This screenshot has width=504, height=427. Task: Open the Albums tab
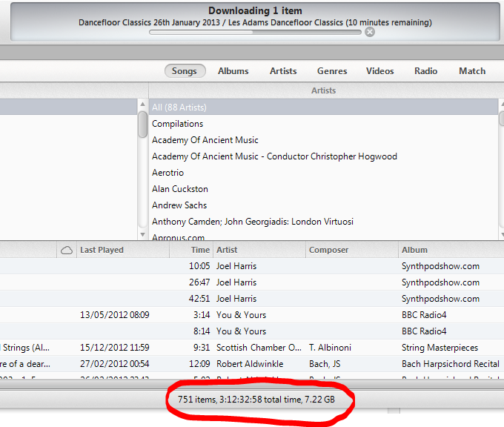[x=233, y=71]
